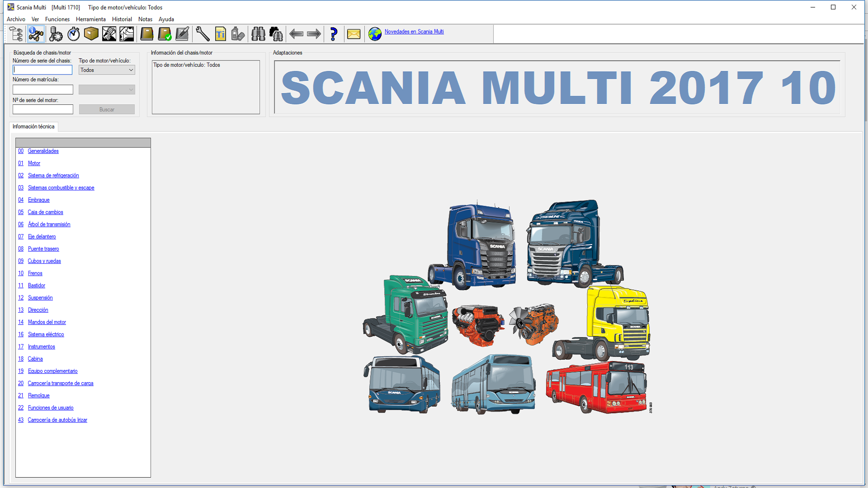
Task: Select the wrench service information tool
Action: tap(202, 34)
